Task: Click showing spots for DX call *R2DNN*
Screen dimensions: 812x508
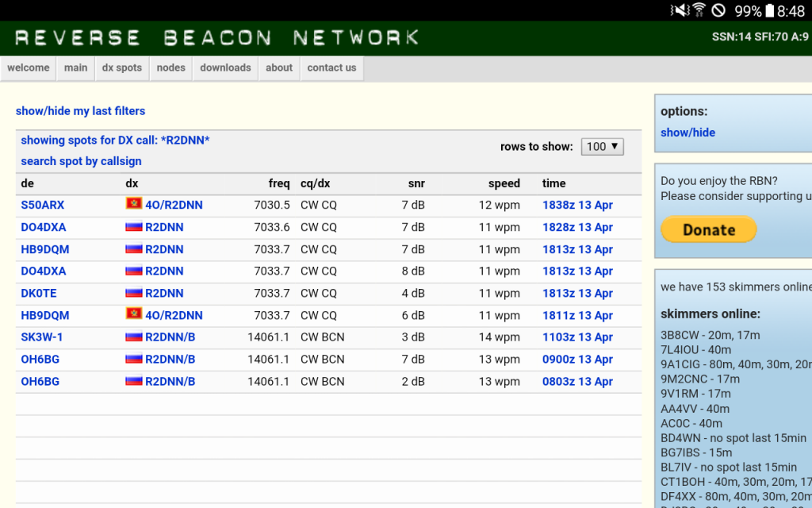Action: click(115, 140)
